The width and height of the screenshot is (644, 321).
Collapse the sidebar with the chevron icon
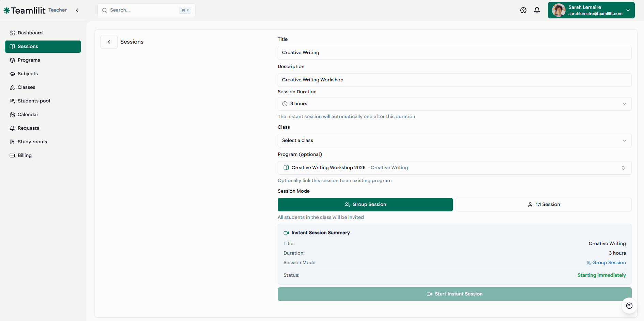click(77, 10)
